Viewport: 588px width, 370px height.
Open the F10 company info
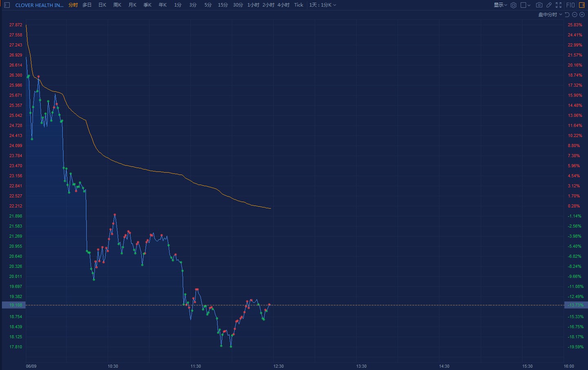tap(570, 5)
